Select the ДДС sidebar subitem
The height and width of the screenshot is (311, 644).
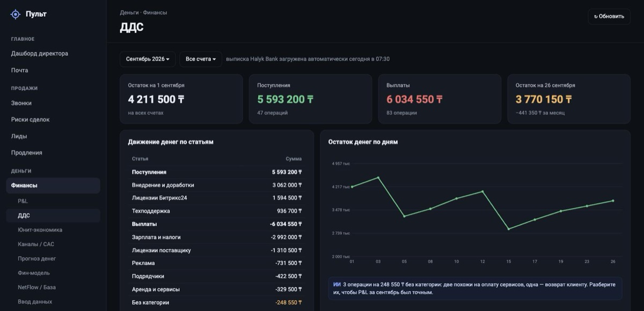[x=53, y=216]
